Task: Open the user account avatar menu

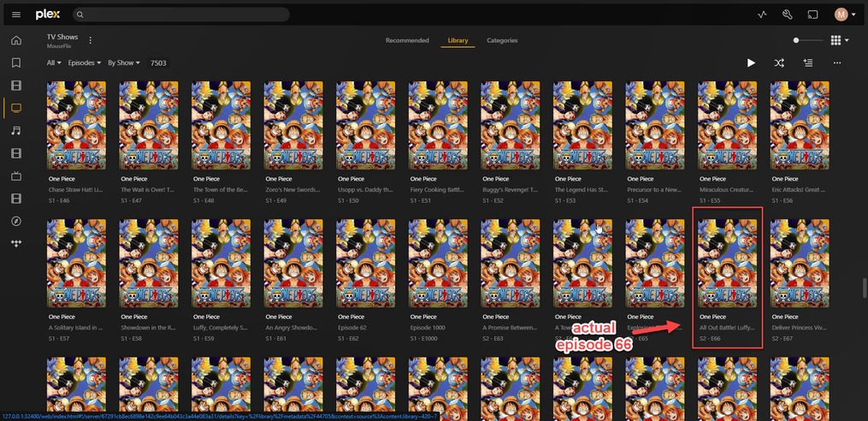Action: click(844, 15)
